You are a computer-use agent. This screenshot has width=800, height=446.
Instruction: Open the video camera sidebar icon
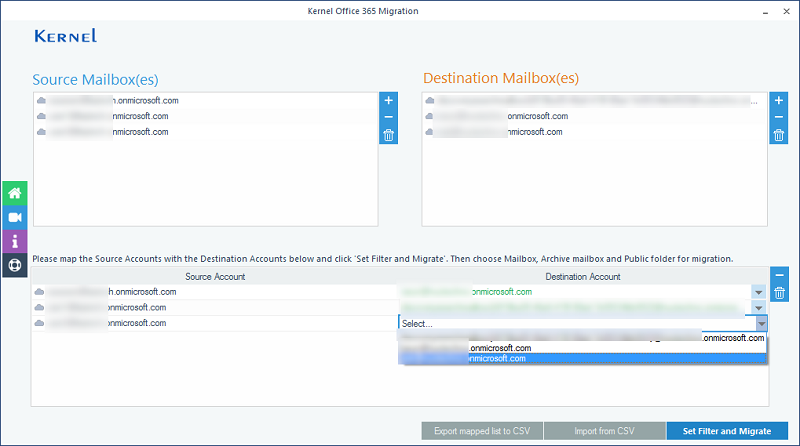coord(15,217)
